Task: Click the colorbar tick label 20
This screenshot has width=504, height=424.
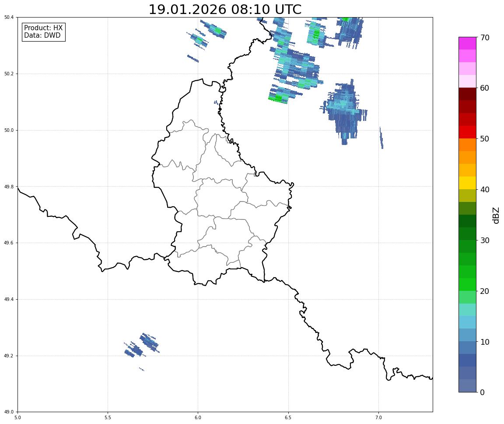Action: pyautogui.click(x=485, y=291)
